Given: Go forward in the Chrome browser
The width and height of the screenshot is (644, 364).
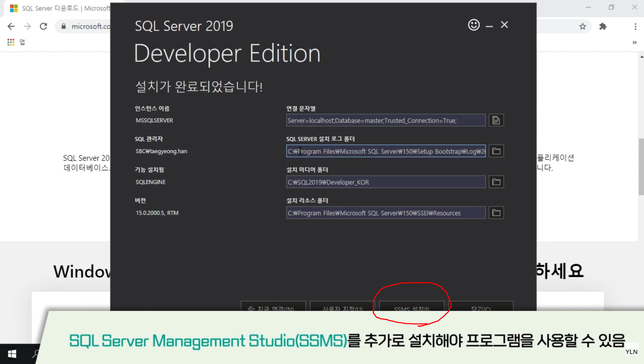Looking at the screenshot, I should click(27, 26).
